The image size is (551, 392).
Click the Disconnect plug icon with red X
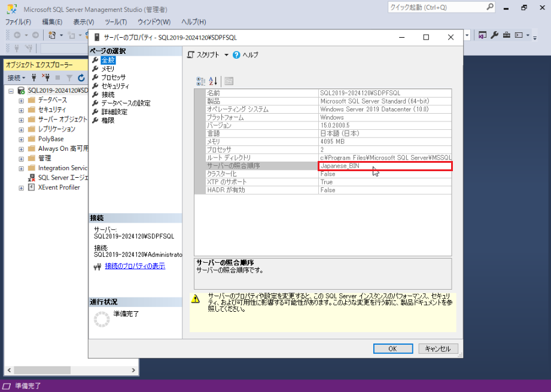pyautogui.click(x=45, y=78)
